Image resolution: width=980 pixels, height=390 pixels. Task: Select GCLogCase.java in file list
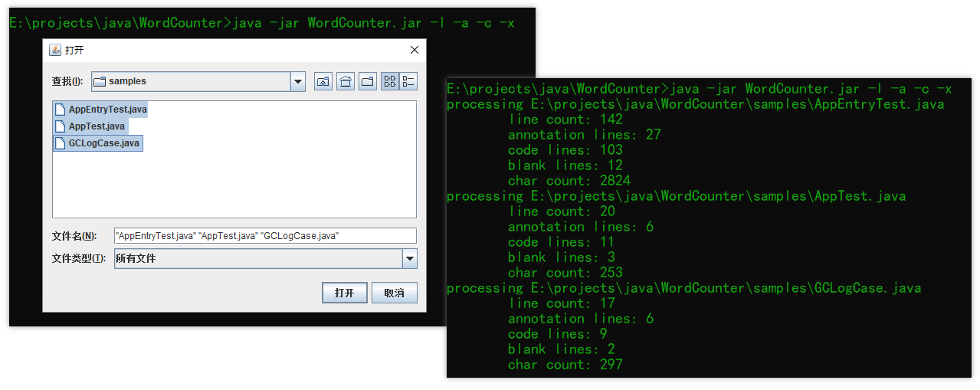pos(98,143)
